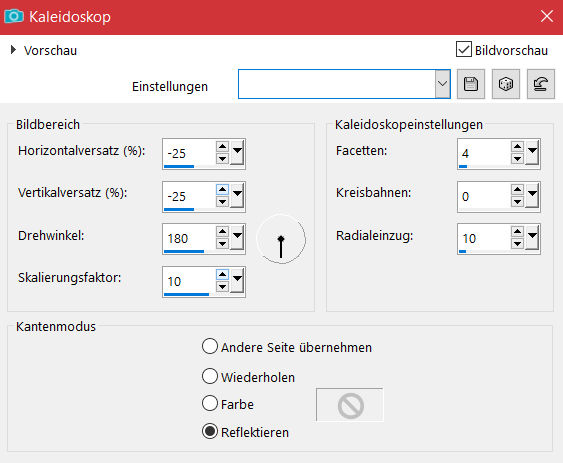The width and height of the screenshot is (563, 463).
Task: Open Skalierungsfaktor slider dropdown arrow
Action: pyautogui.click(x=237, y=280)
